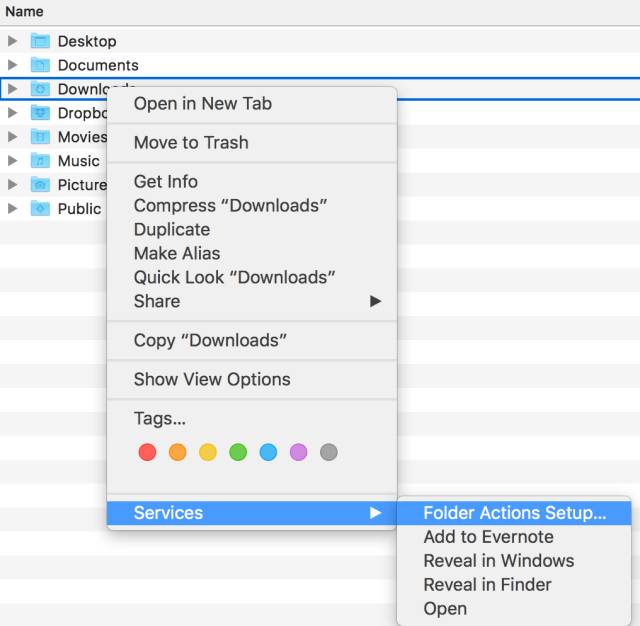Apply the blue tag color
The image size is (640, 626).
pyautogui.click(x=268, y=452)
